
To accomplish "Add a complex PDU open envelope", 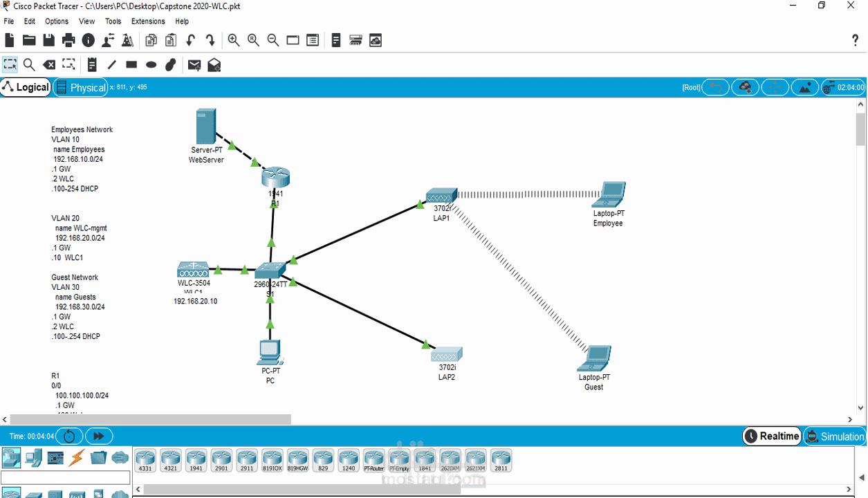I will tap(214, 64).
